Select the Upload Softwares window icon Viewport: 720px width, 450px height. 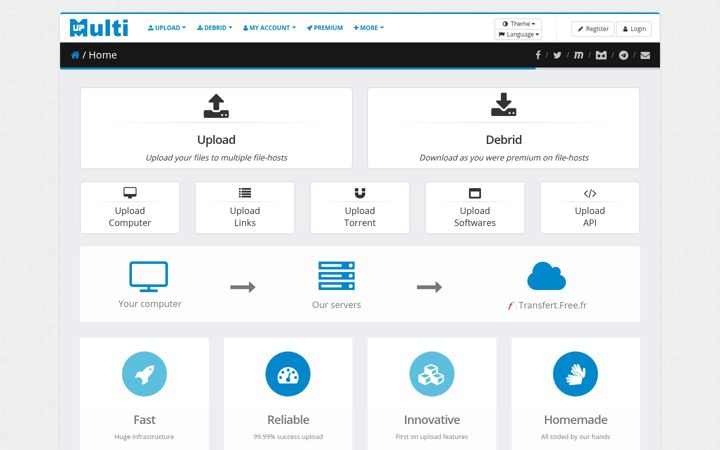coord(475,193)
